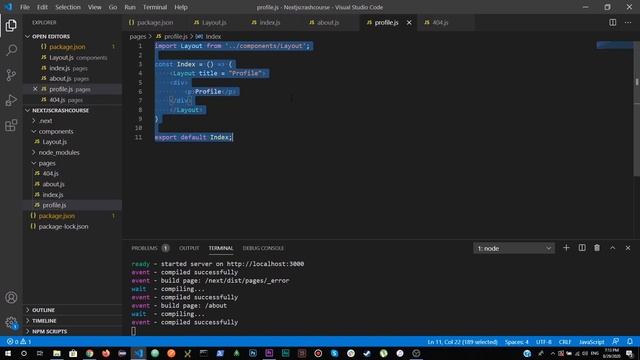Split the editor to the right
640x360 pixels.
click(613, 22)
